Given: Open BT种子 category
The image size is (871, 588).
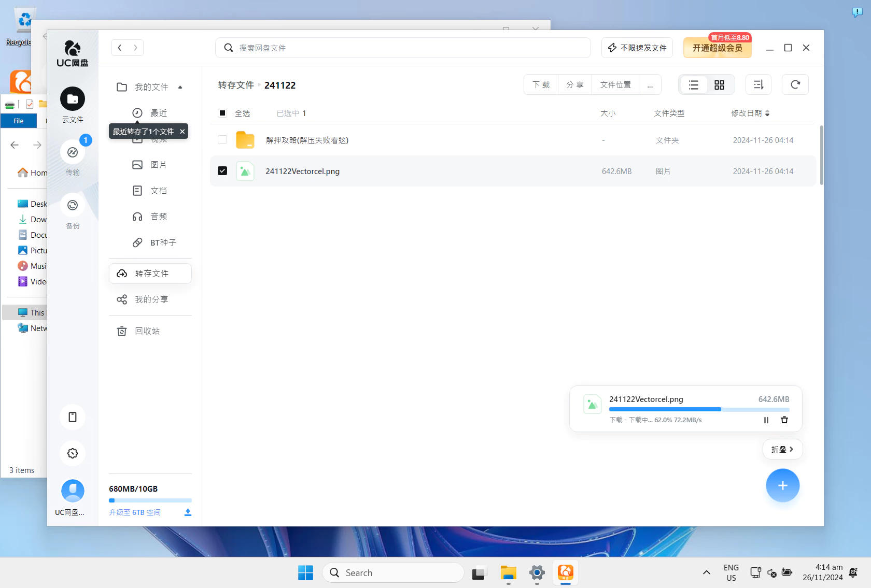Looking at the screenshot, I should [154, 242].
